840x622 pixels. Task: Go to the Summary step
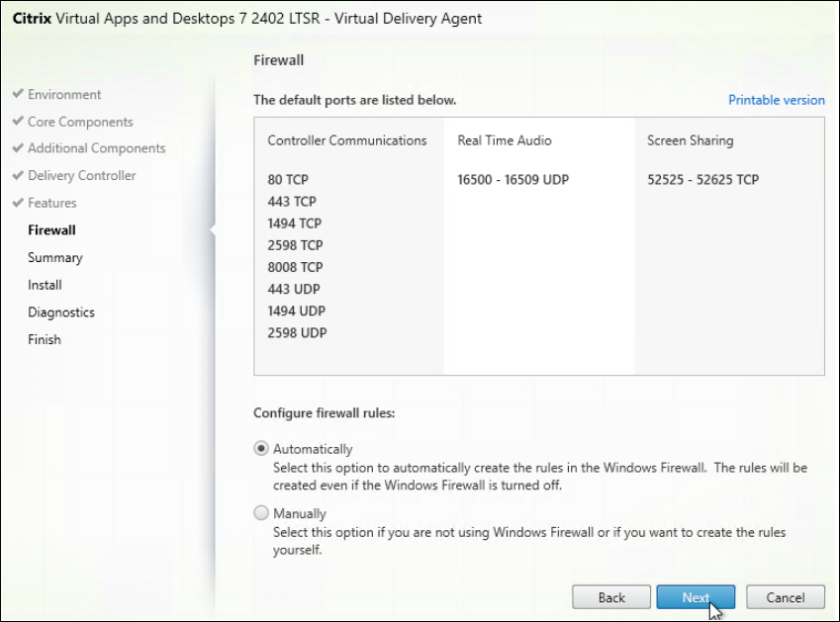click(x=55, y=257)
